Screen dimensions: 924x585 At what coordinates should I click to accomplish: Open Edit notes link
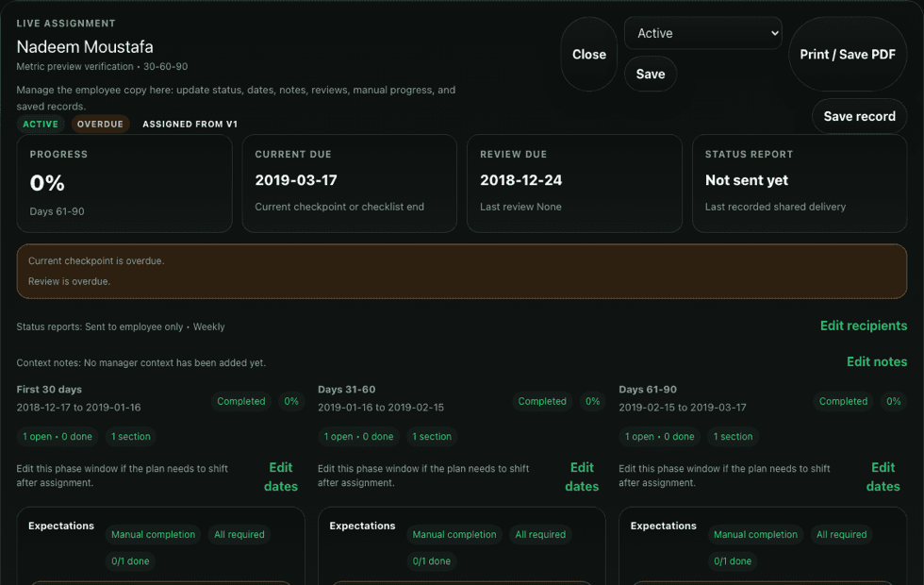pos(876,361)
